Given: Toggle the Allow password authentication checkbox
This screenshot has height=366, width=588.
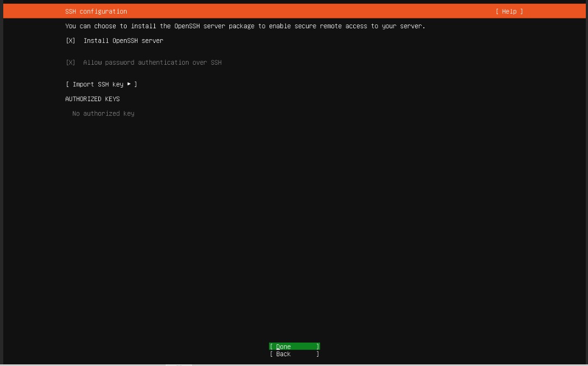Looking at the screenshot, I should pyautogui.click(x=70, y=63).
